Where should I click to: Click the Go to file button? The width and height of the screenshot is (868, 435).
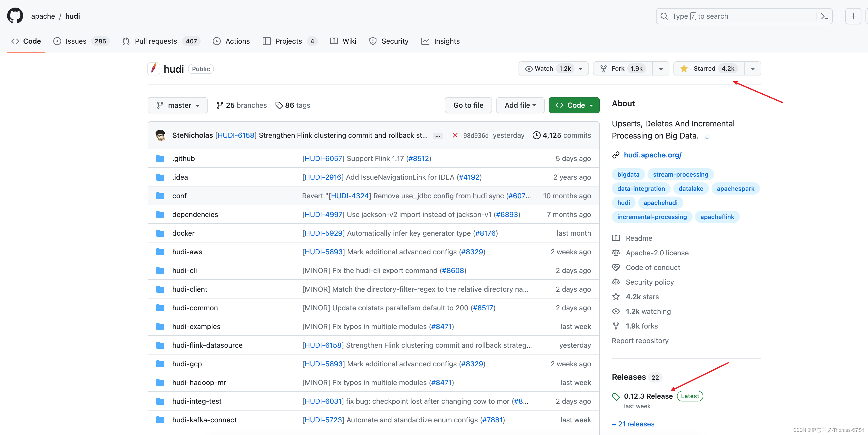(x=468, y=105)
